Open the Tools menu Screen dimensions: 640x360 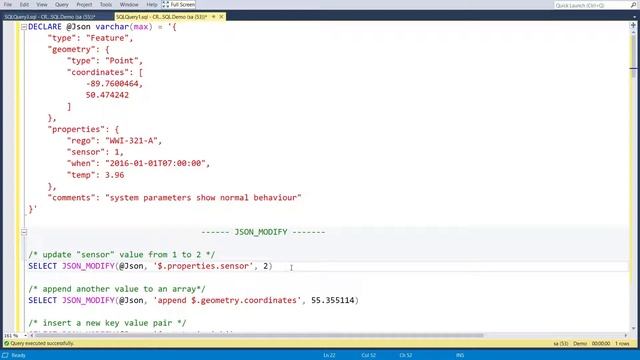[106, 5]
